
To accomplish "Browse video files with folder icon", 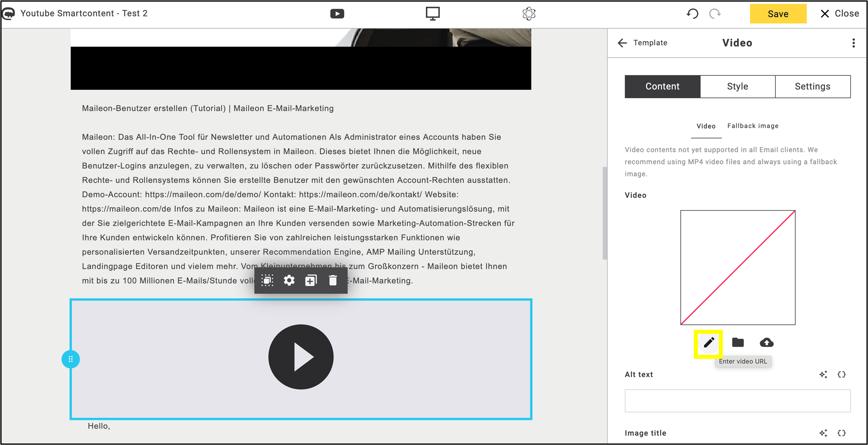I will (x=738, y=343).
